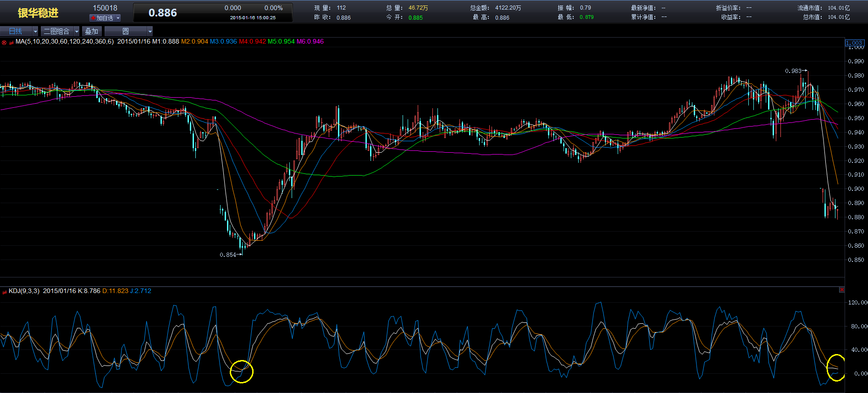Expand the 二图组合 layout dropdown arrow
Viewport: 868px width, 393px height.
point(77,31)
